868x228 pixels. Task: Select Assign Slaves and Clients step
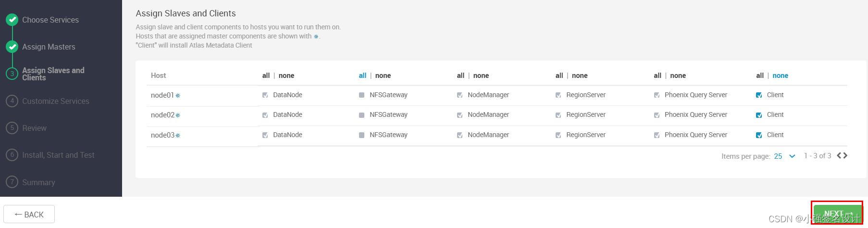53,74
